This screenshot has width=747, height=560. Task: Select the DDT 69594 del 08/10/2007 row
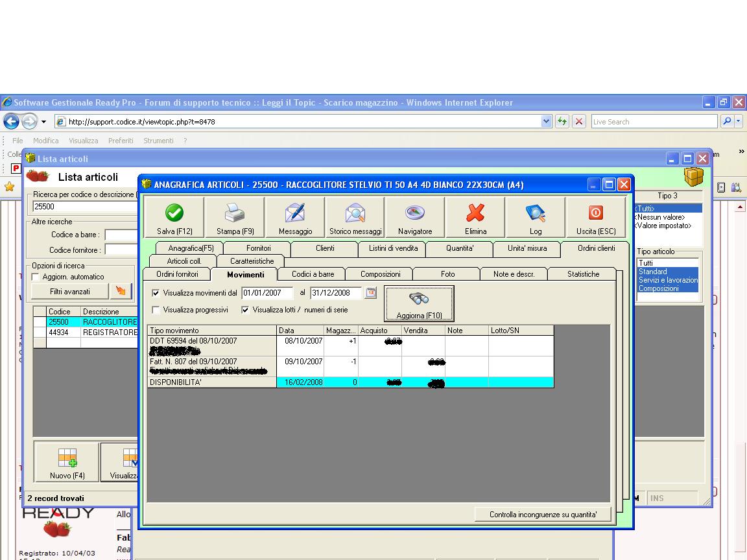pos(351,345)
